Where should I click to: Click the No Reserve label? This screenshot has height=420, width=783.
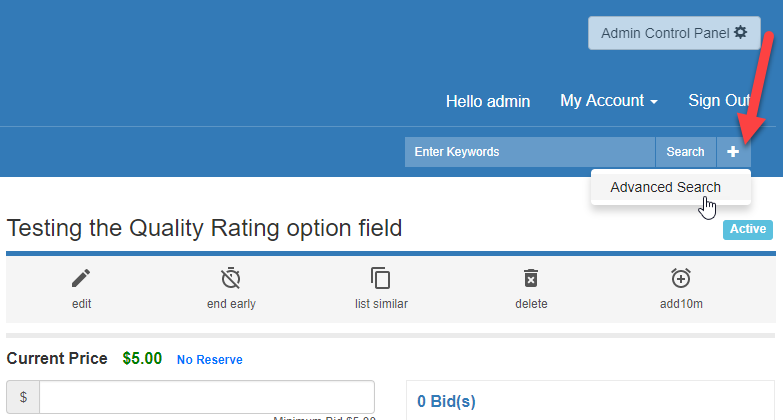tap(210, 360)
